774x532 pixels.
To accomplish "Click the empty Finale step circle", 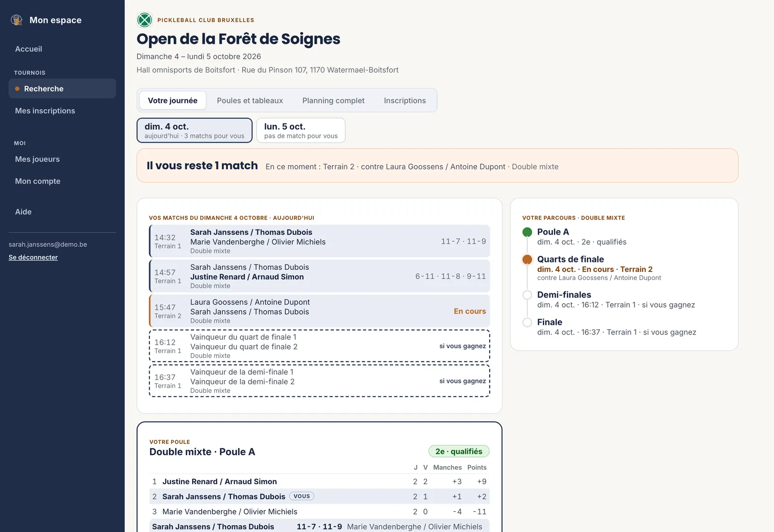I will click(x=527, y=322).
